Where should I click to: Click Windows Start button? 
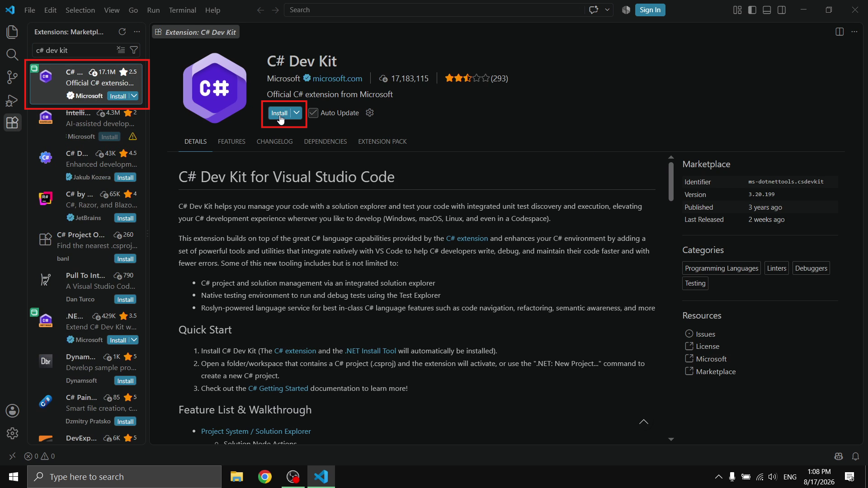(14, 477)
